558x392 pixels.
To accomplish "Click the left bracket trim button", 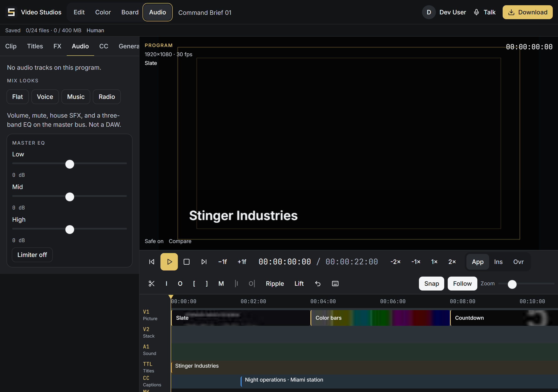I will (x=194, y=283).
